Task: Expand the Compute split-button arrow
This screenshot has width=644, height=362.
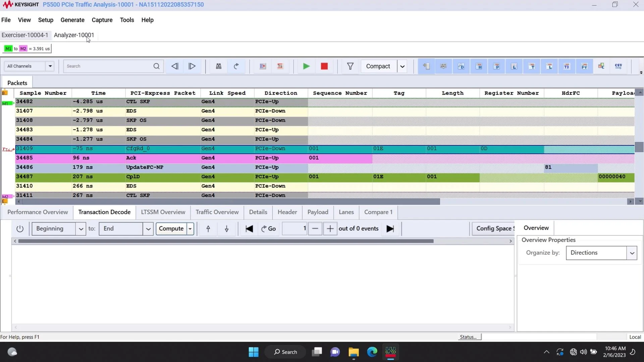Action: pos(190,229)
